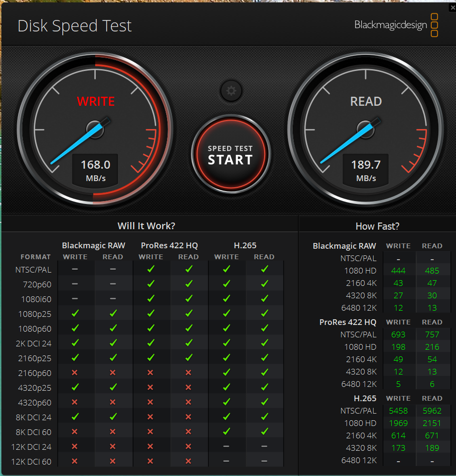The width and height of the screenshot is (456, 476).
Task: Close the Disk Speed Test window
Action: pos(453,7)
